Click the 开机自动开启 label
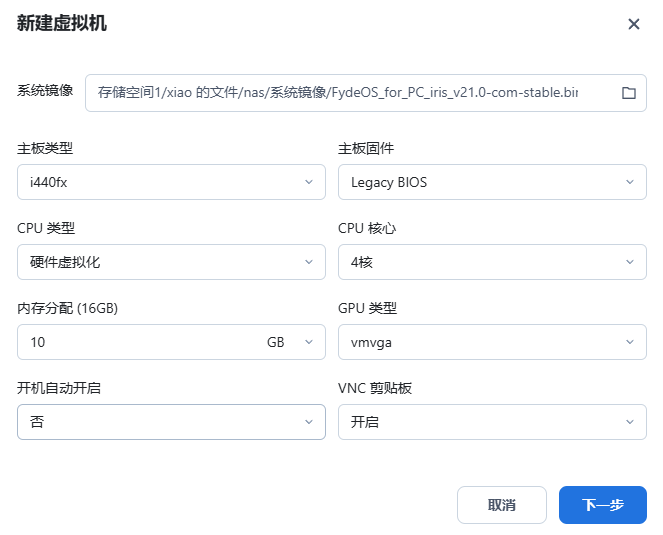 (x=59, y=388)
